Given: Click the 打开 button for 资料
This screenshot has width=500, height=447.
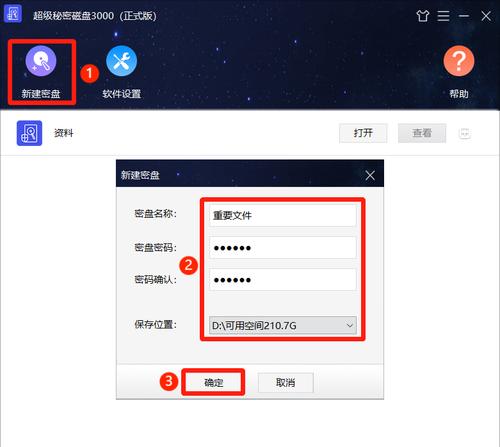Looking at the screenshot, I should point(363,133).
